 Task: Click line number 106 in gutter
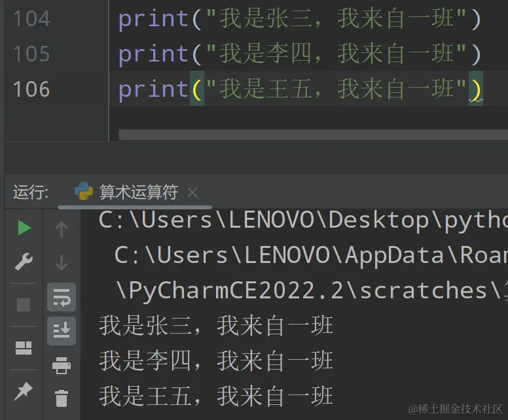pos(31,89)
